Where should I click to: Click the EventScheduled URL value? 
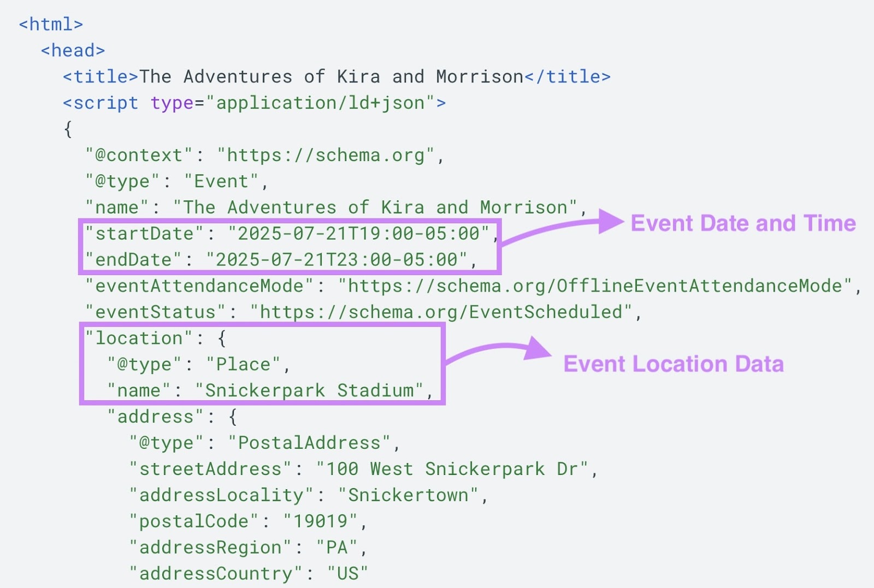[441, 312]
